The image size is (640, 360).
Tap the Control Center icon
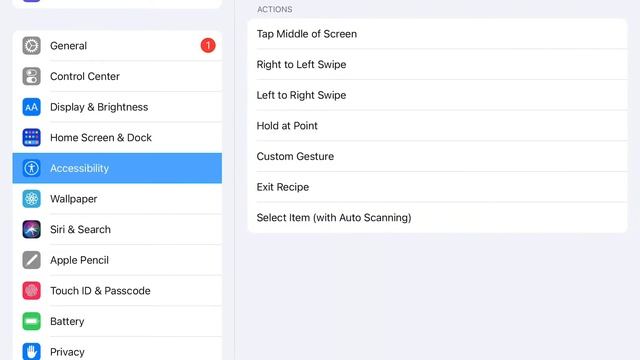click(31, 76)
